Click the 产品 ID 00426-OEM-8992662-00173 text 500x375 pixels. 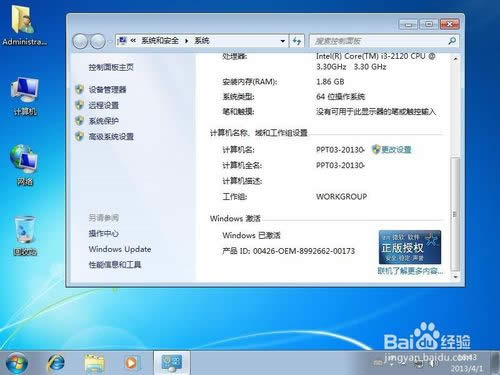[289, 251]
